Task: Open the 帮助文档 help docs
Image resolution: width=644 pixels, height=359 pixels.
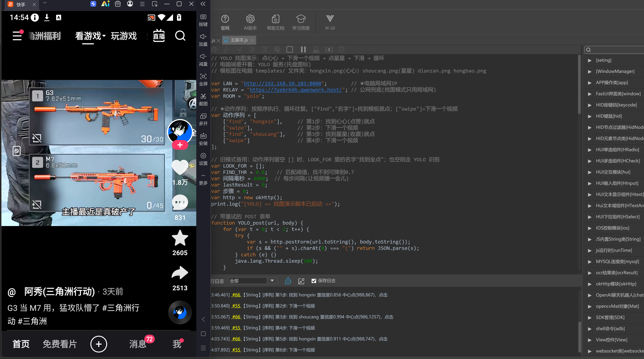Action: point(275,22)
